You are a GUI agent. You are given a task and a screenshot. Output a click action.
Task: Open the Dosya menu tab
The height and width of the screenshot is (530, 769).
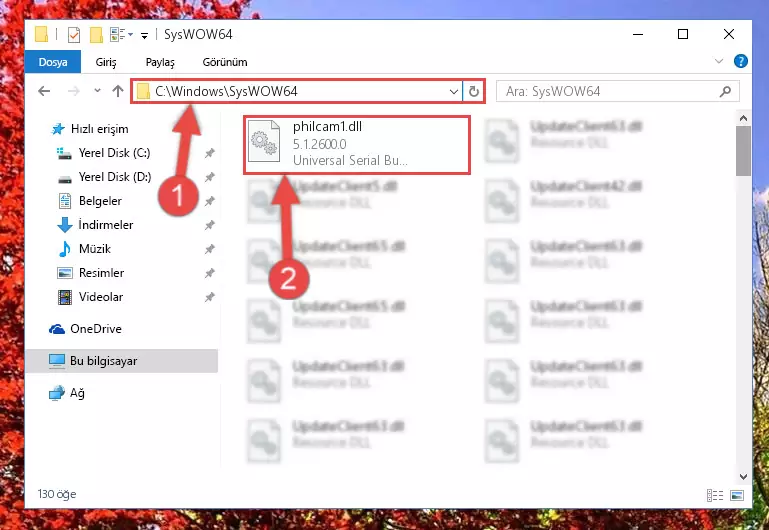point(53,62)
